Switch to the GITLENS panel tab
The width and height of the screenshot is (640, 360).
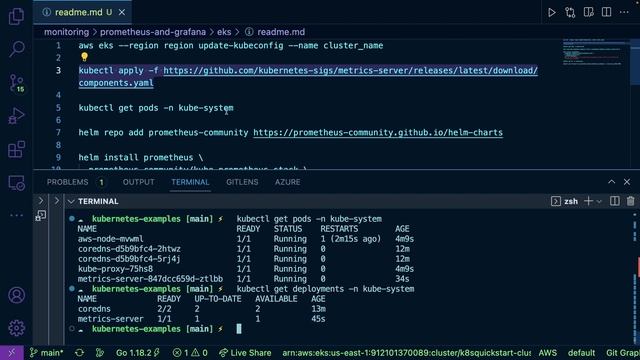242,182
